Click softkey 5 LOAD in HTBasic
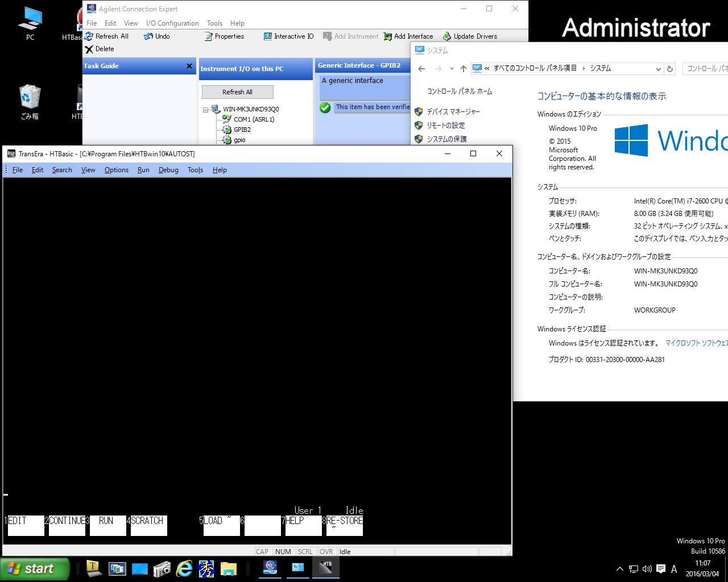Image resolution: width=728 pixels, height=582 pixels. 221,525
